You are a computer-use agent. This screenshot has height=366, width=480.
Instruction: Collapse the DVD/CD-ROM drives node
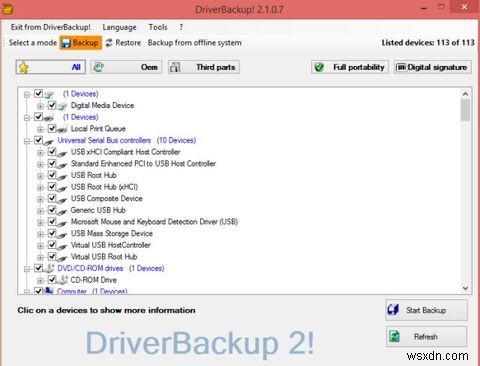coord(27,269)
